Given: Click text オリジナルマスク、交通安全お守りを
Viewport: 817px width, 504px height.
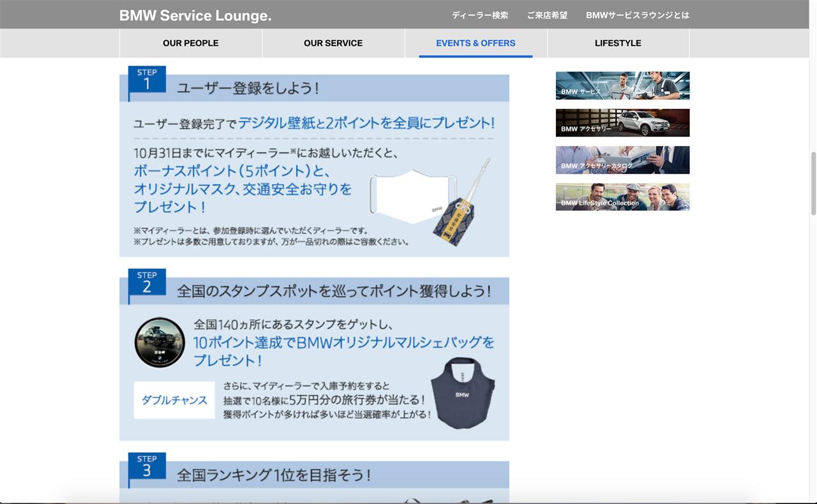Looking at the screenshot, I should (243, 189).
